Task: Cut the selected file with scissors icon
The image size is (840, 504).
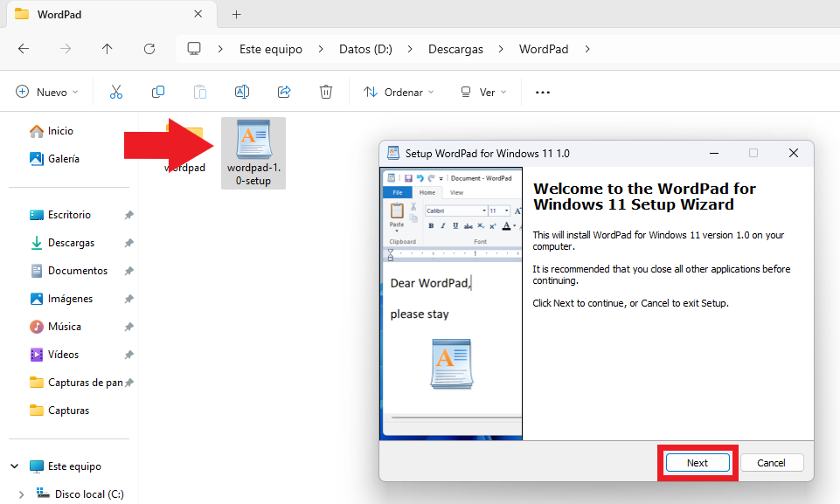Action: pos(116,92)
